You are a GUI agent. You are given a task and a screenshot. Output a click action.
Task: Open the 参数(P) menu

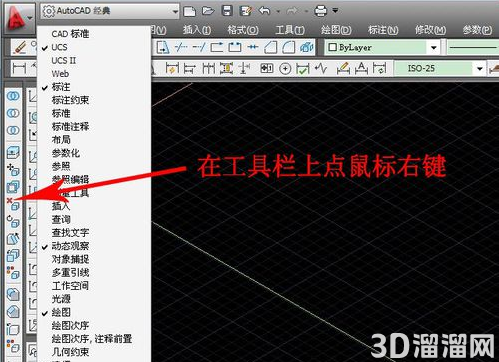(x=477, y=30)
